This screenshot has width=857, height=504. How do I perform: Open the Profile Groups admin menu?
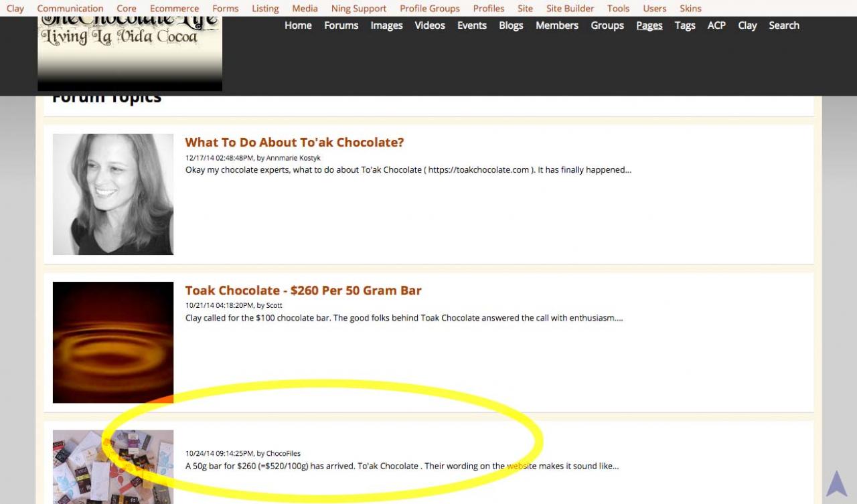430,9
